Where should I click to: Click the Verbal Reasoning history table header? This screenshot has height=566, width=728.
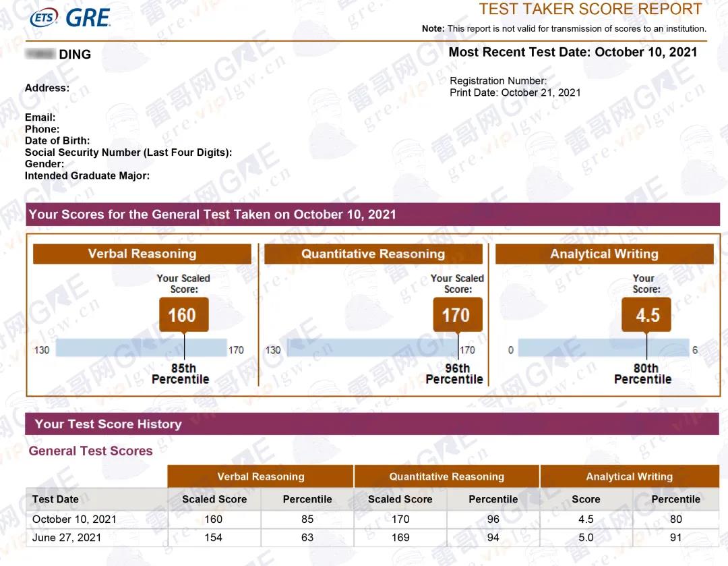click(260, 476)
